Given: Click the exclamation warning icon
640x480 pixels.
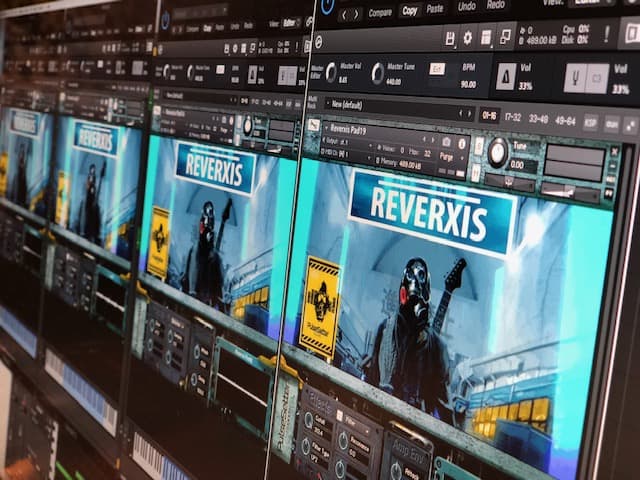Looking at the screenshot, I should 607,33.
